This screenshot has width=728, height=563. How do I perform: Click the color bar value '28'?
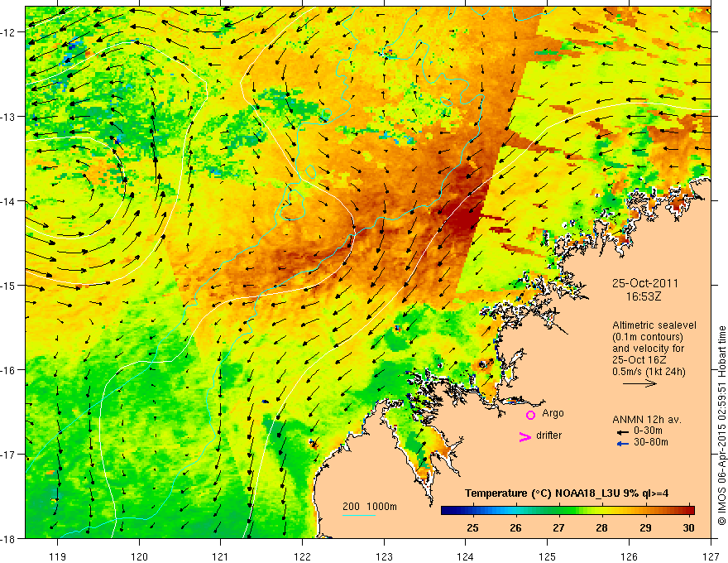601,527
